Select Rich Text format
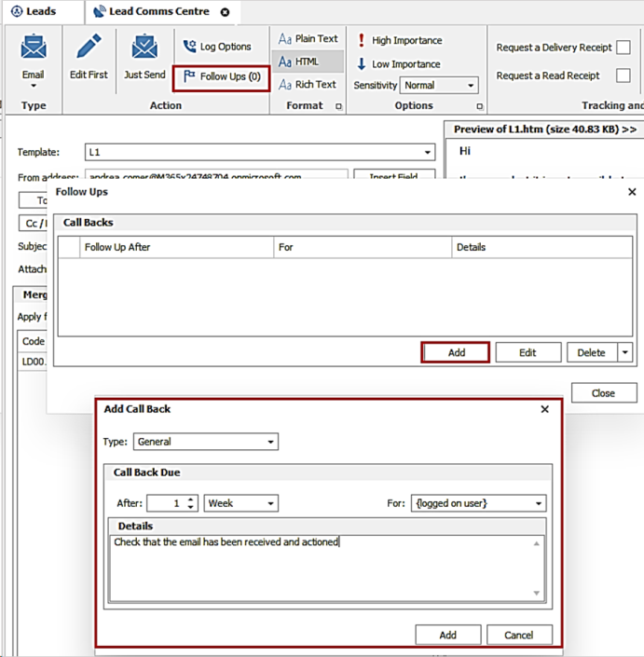The width and height of the screenshot is (644, 657). [308, 84]
